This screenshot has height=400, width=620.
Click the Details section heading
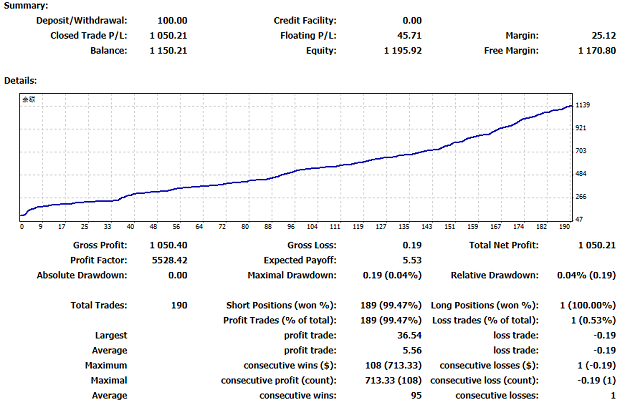[x=22, y=78]
